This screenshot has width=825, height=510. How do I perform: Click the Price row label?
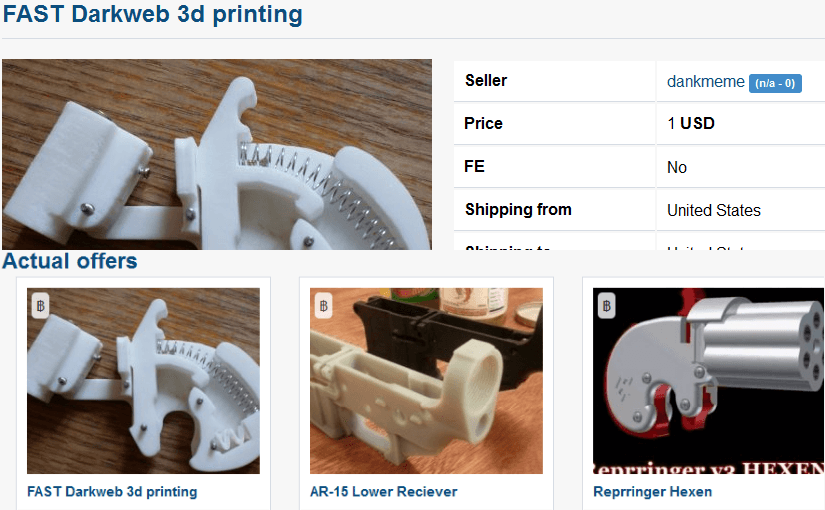[x=483, y=123]
